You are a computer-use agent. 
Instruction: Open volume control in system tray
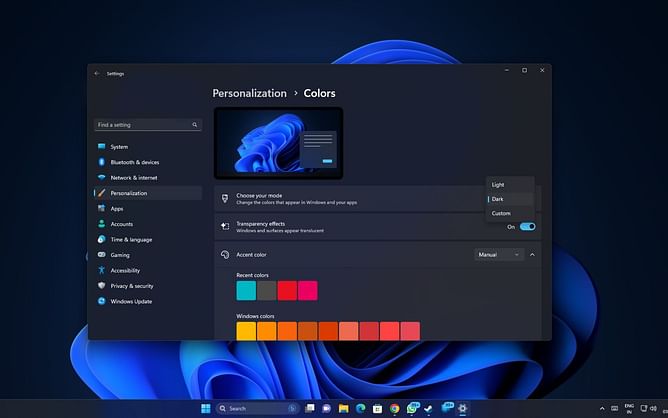[653, 408]
